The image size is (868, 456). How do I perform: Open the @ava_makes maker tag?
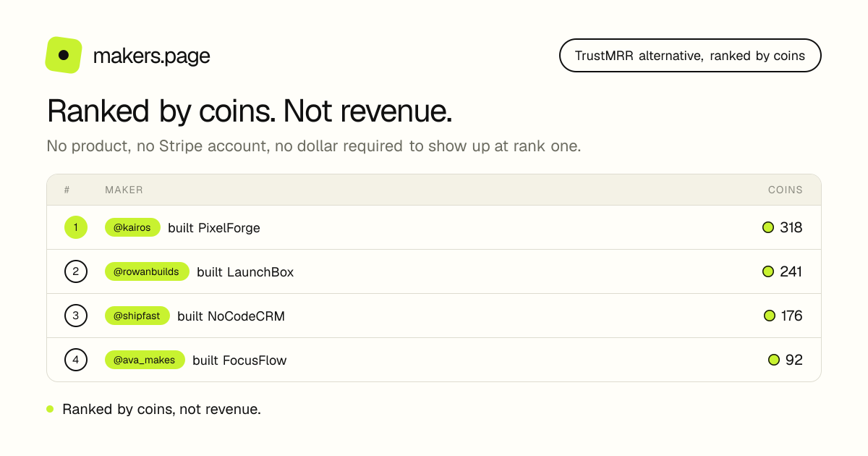145,360
